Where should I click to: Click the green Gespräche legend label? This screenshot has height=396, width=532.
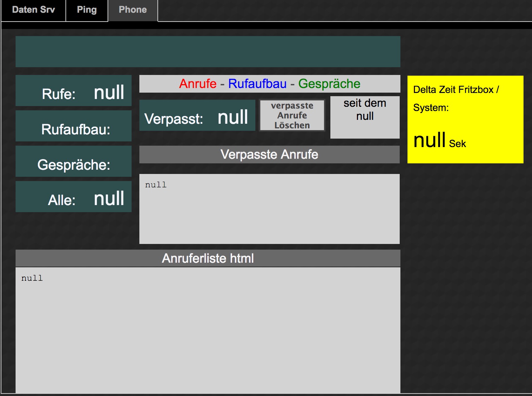coord(329,84)
